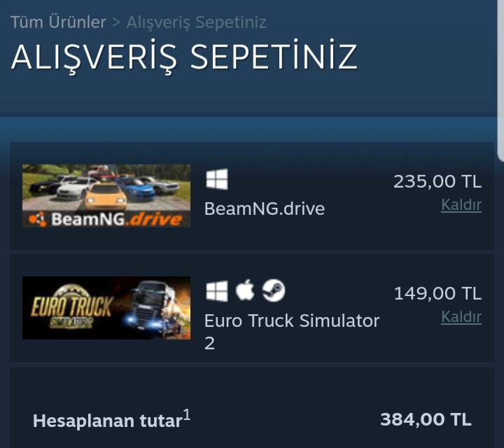Screen dimensions: 504x448
Task: Click the breadcrumb separator arrow
Action: 116,22
